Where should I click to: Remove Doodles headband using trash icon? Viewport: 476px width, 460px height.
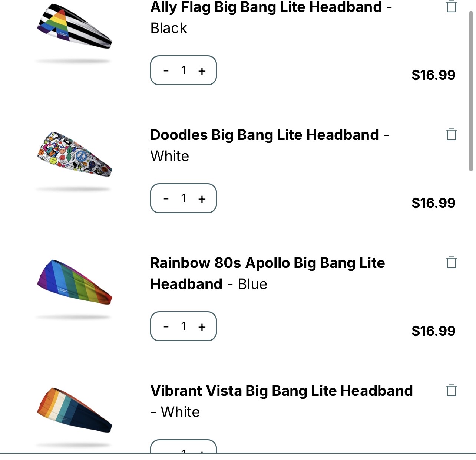(x=451, y=134)
